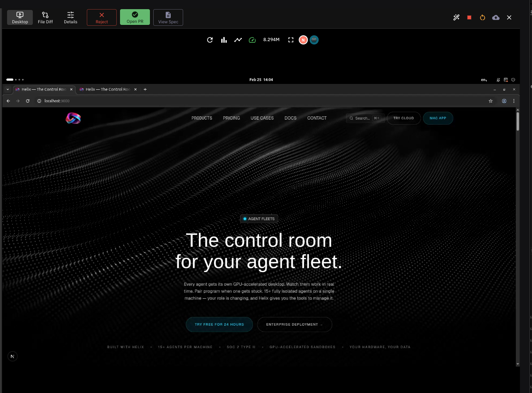Open the bar chart stats icon
532x393 pixels.
click(x=224, y=40)
